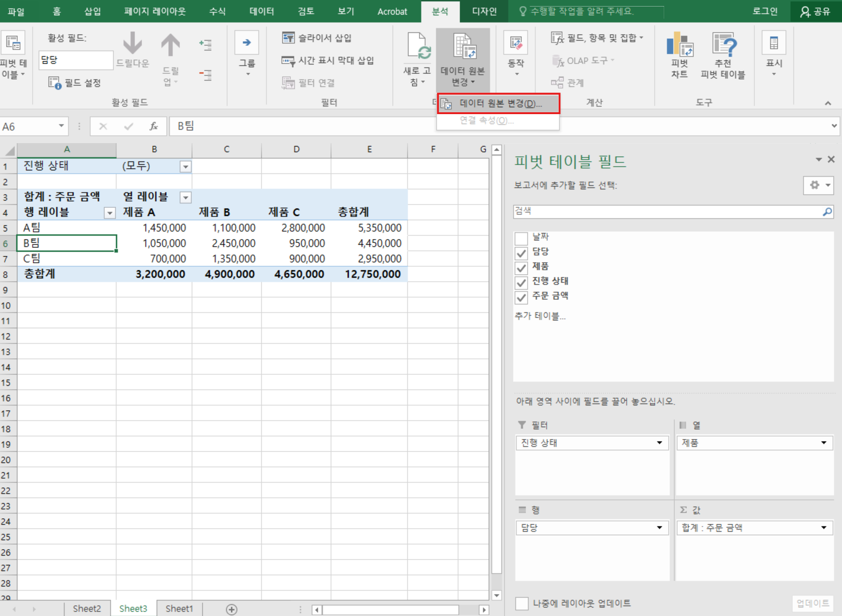The height and width of the screenshot is (616, 842).
Task: Select the cell A5 containing A팀
Action: coord(67,228)
